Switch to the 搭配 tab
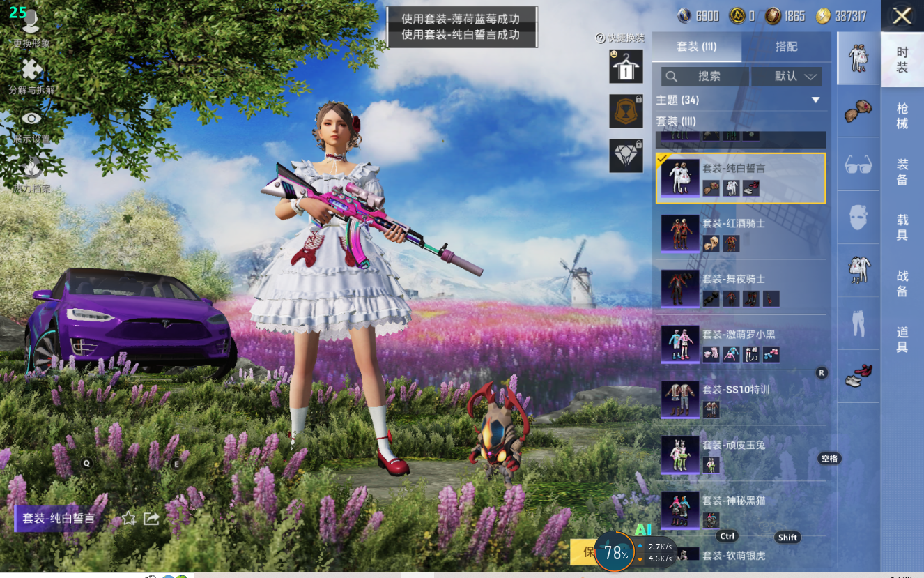The height and width of the screenshot is (578, 924). [x=786, y=47]
